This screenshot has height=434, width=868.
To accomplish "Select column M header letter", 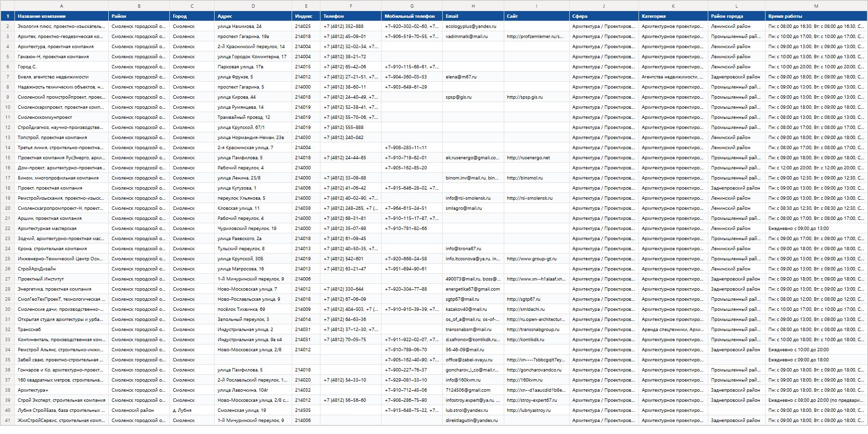I will [x=816, y=6].
